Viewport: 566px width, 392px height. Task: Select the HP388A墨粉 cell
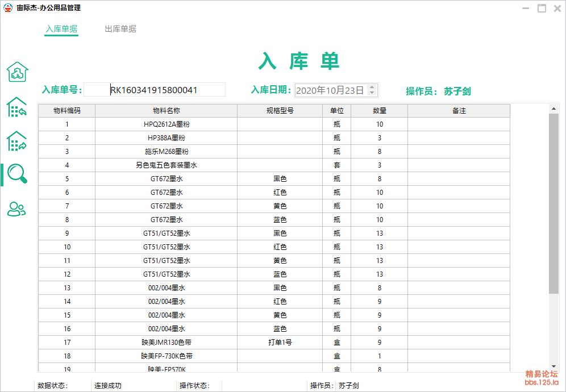(167, 138)
